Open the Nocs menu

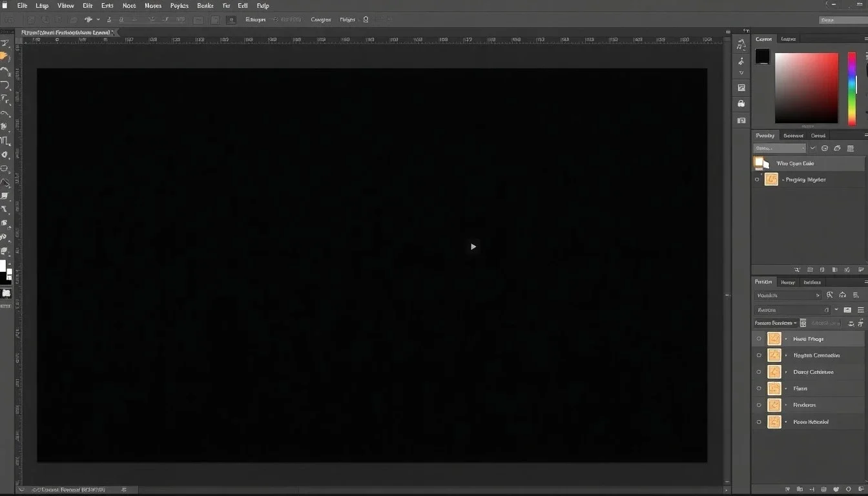click(x=129, y=5)
